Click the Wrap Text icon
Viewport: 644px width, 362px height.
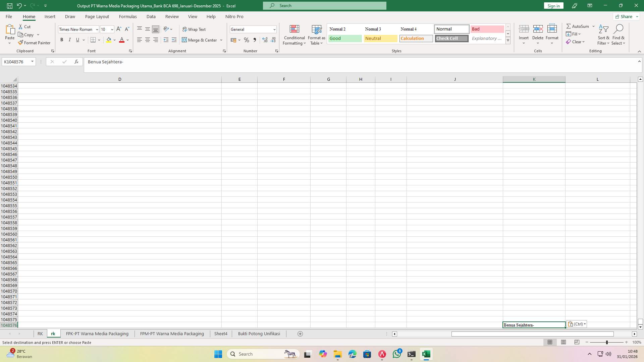click(x=195, y=29)
